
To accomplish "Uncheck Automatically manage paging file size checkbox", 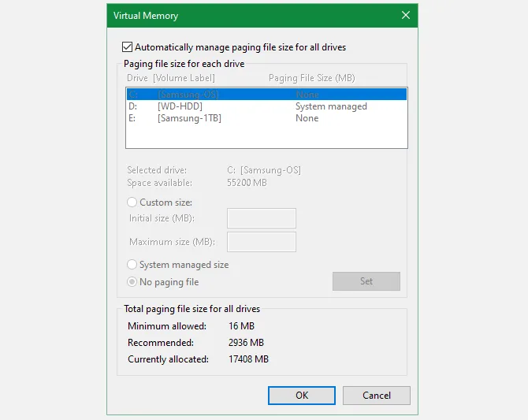I will coord(128,46).
